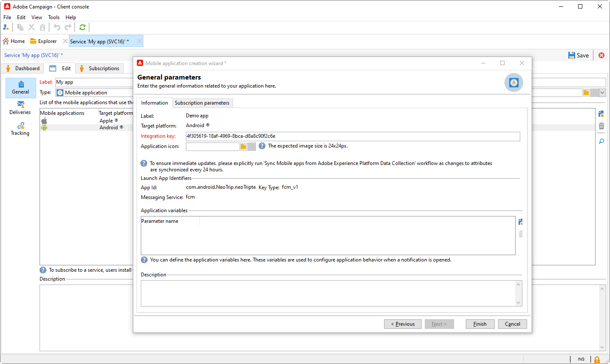
Task: Close the Mobile application creation wizard dialog
Action: 522,63
